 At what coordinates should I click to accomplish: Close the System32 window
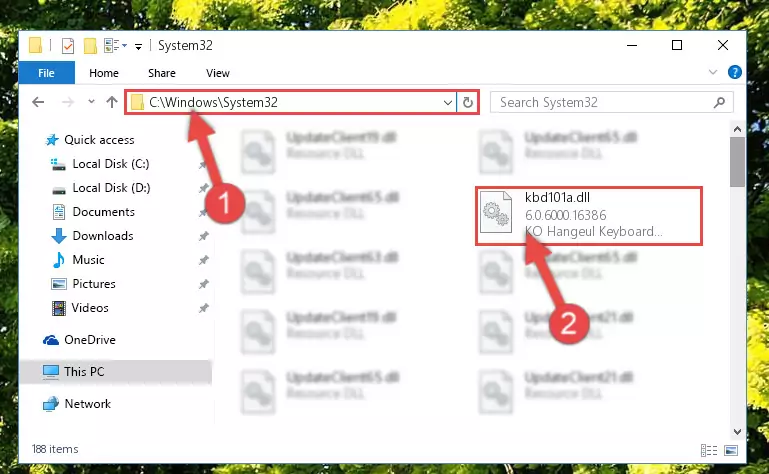(722, 45)
